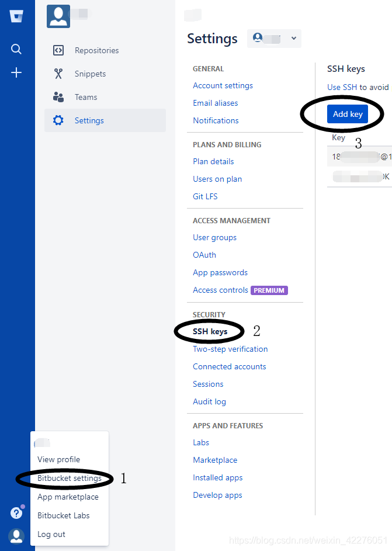This screenshot has height=551, width=392.
Task: Click the Settings page title
Action: 213,39
